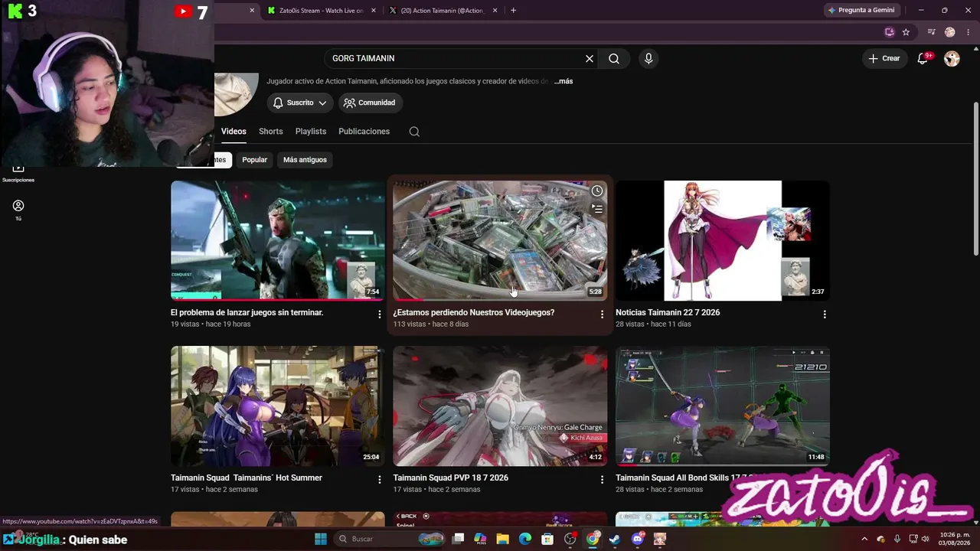Click the Windows taskbar Buscar search box
This screenshot has width=980, height=551.
(388, 539)
